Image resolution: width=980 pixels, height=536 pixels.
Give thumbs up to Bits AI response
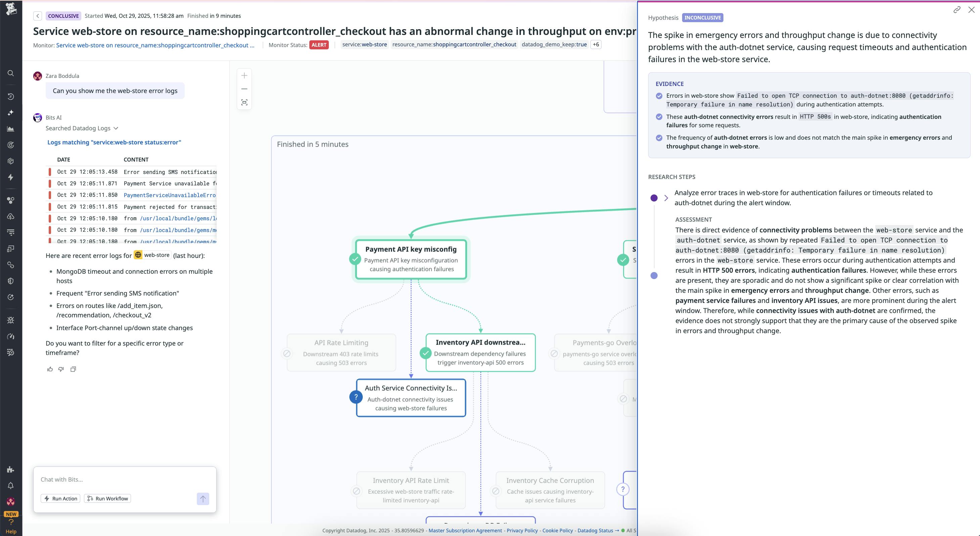50,369
